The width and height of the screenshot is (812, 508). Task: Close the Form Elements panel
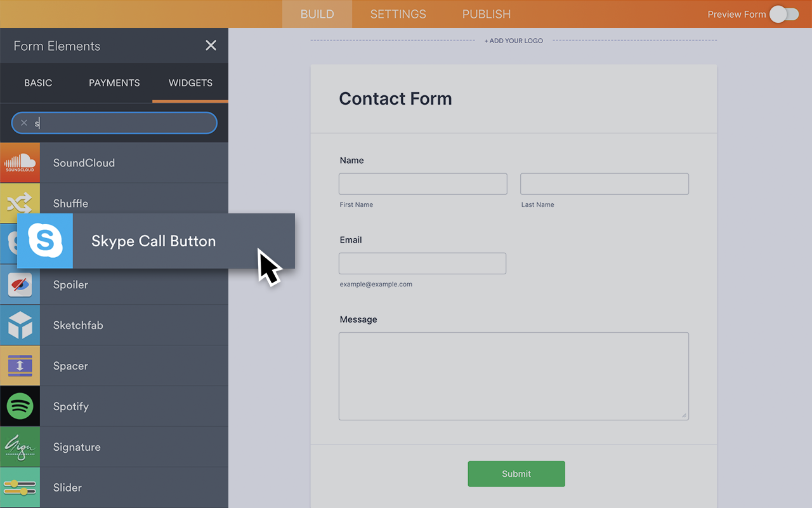211,45
